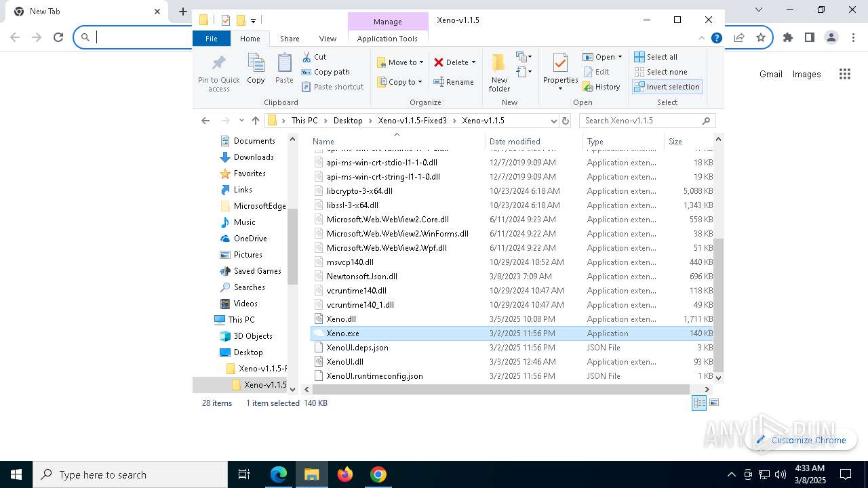Select the Newtonsoft.Json.dll file
868x488 pixels.
point(362,277)
